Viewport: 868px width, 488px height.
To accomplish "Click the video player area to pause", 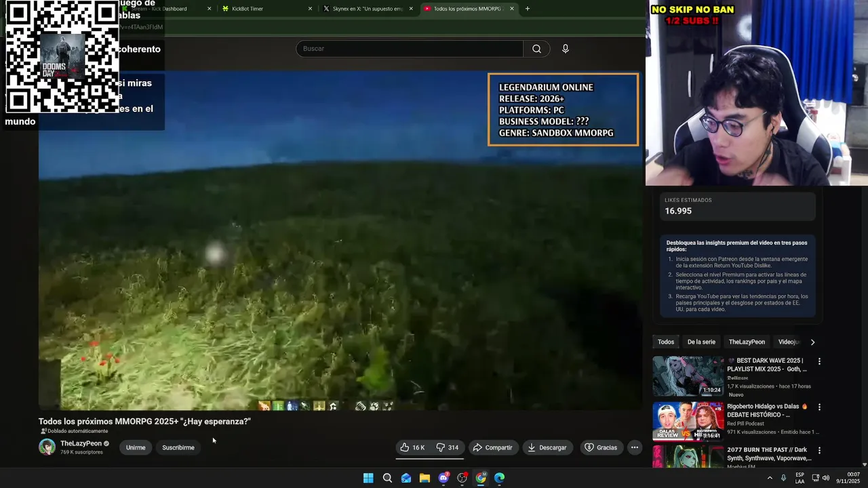I will pyautogui.click(x=340, y=241).
